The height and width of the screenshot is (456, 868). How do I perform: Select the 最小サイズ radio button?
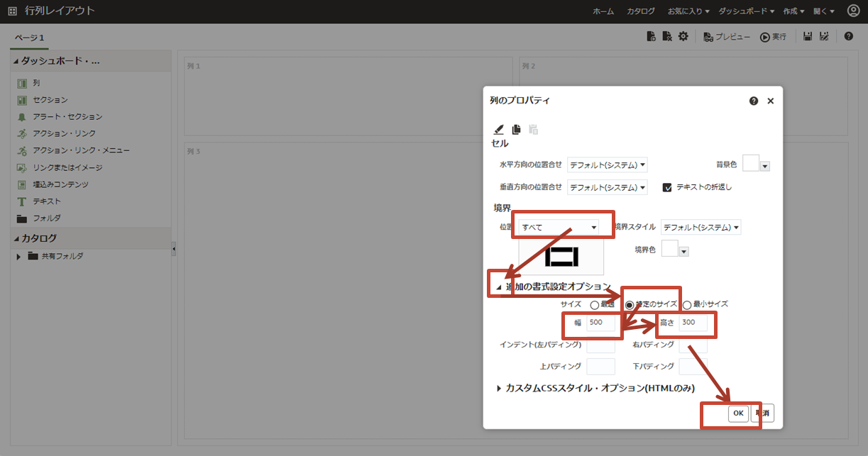pyautogui.click(x=687, y=305)
